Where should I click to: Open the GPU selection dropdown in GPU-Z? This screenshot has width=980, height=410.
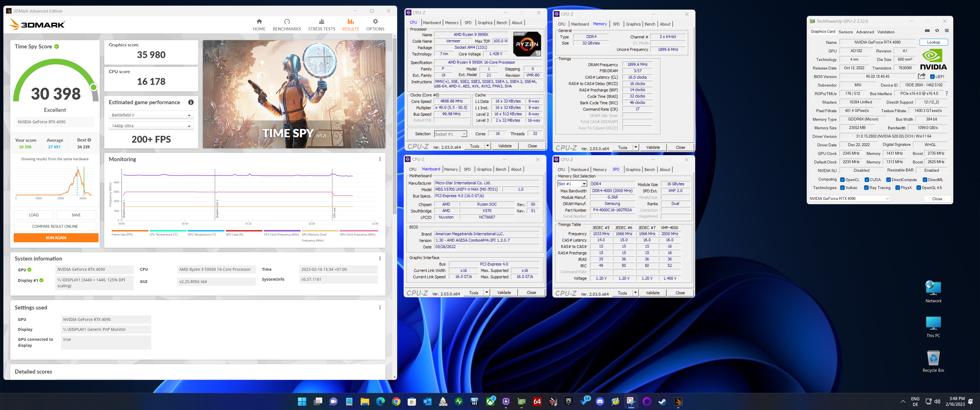point(849,198)
